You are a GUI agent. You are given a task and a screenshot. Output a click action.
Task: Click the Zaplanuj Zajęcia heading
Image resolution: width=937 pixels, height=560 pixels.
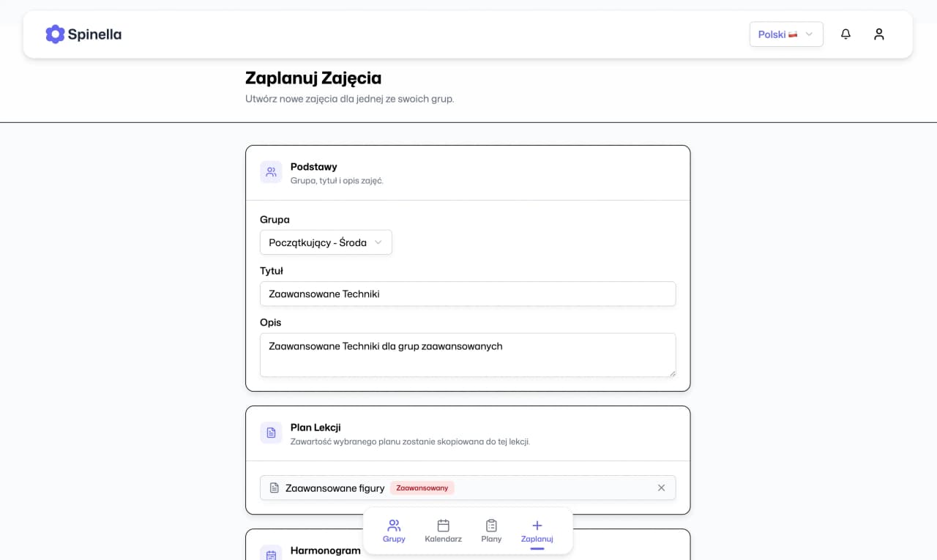click(x=313, y=78)
